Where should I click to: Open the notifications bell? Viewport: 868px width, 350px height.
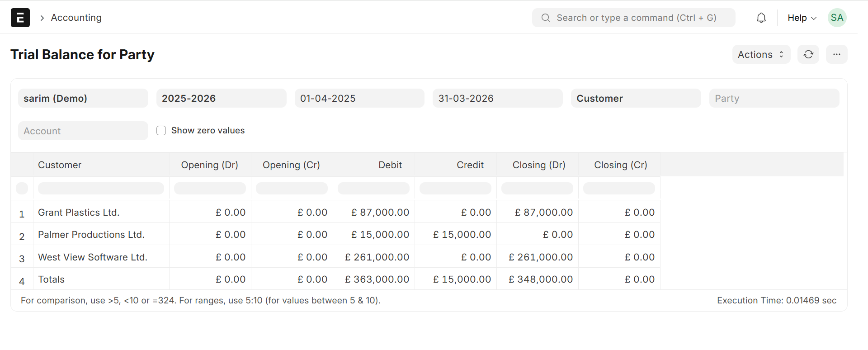pyautogui.click(x=761, y=18)
